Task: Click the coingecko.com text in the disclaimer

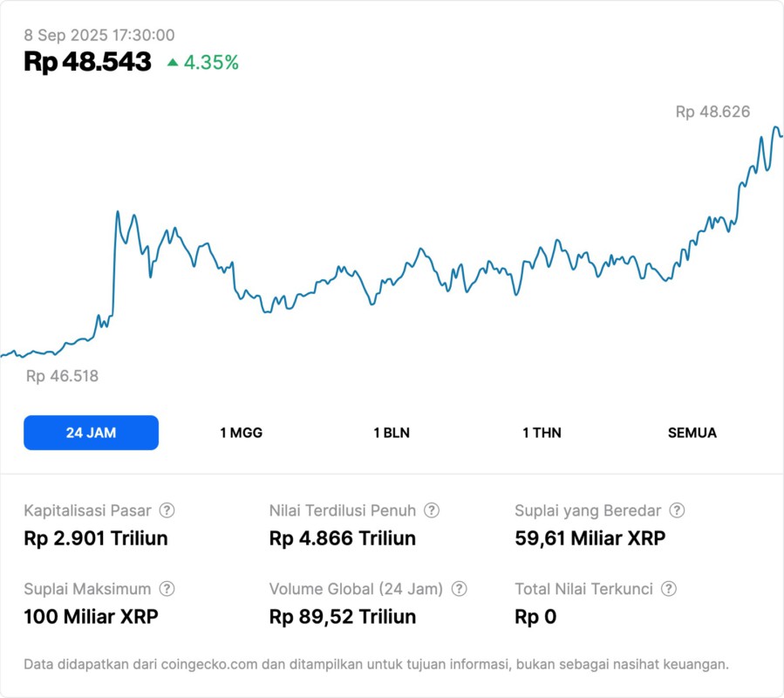Action: tap(209, 664)
